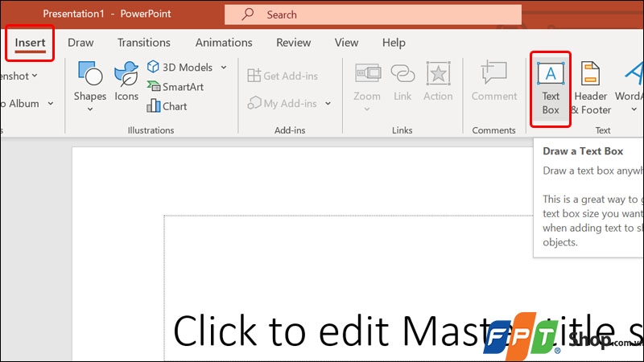644x362 pixels.
Task: Insert a Chart
Action: point(167,106)
